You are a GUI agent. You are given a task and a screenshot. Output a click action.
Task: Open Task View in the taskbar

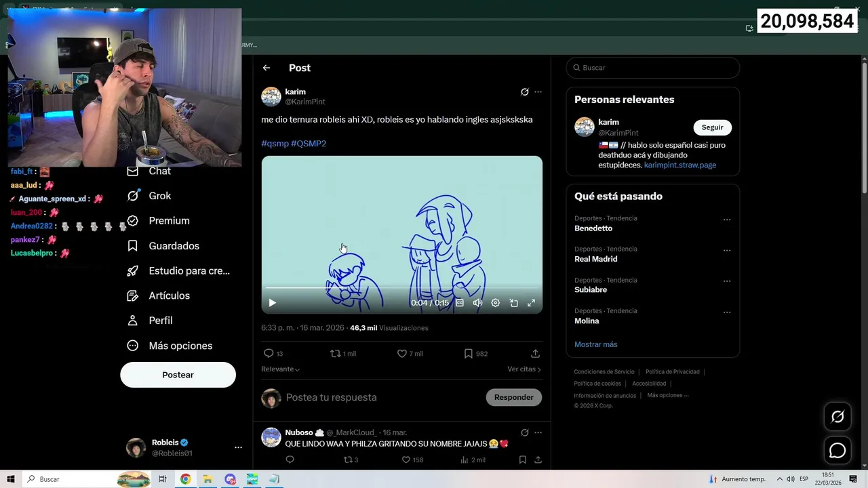(x=162, y=479)
